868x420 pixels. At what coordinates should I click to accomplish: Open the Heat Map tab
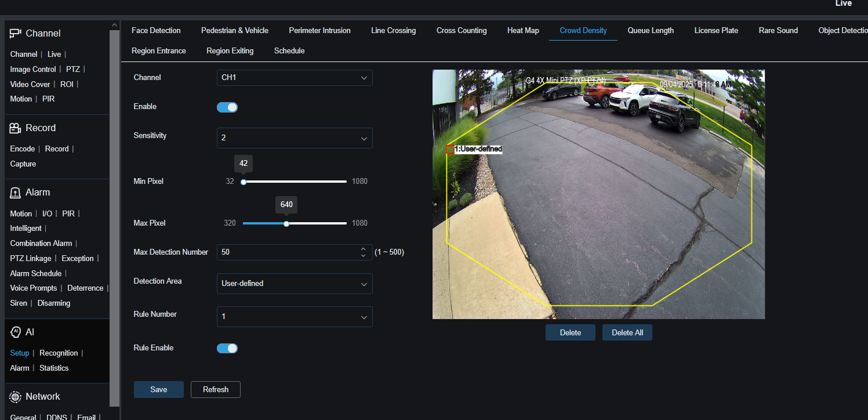pyautogui.click(x=523, y=31)
